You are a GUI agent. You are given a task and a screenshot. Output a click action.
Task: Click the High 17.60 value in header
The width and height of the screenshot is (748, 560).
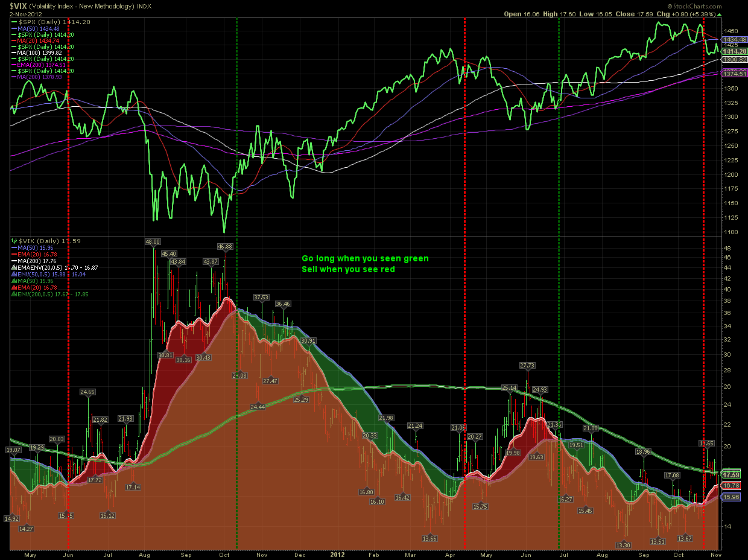pyautogui.click(x=560, y=13)
